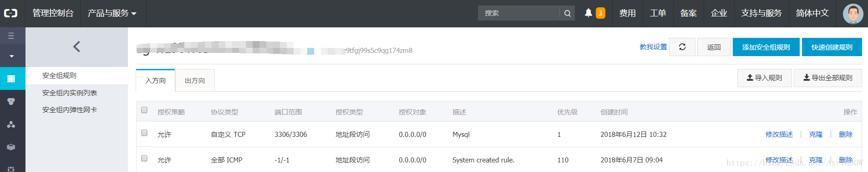Open the 备案 top menu
Viewport: 868px width, 172px height.
click(x=688, y=13)
